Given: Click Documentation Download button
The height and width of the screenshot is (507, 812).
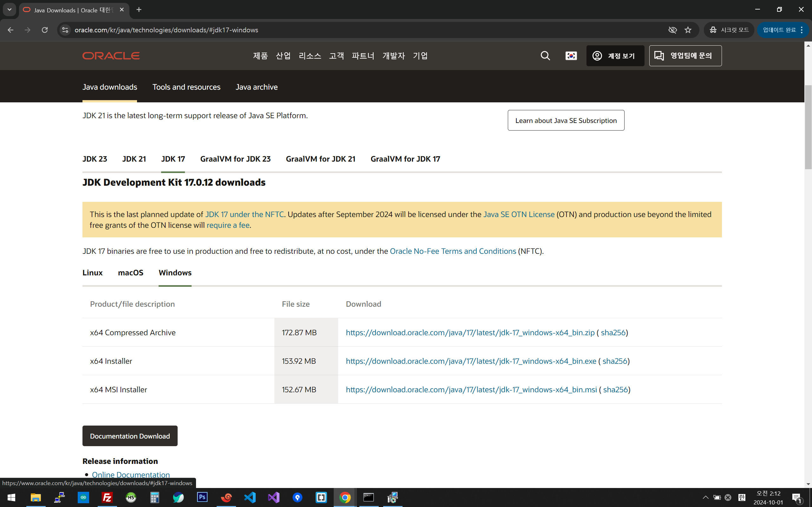Looking at the screenshot, I should tap(130, 436).
